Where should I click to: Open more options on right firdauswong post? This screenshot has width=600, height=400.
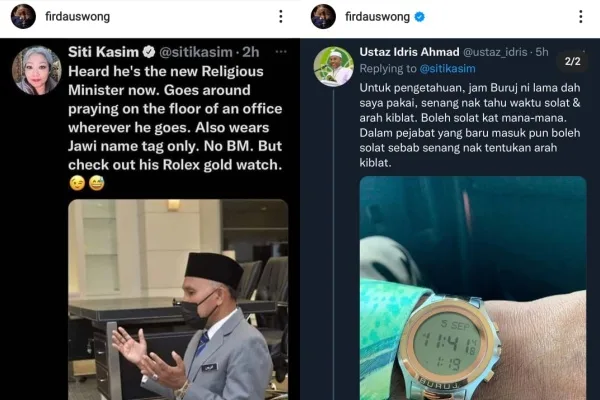(581, 17)
